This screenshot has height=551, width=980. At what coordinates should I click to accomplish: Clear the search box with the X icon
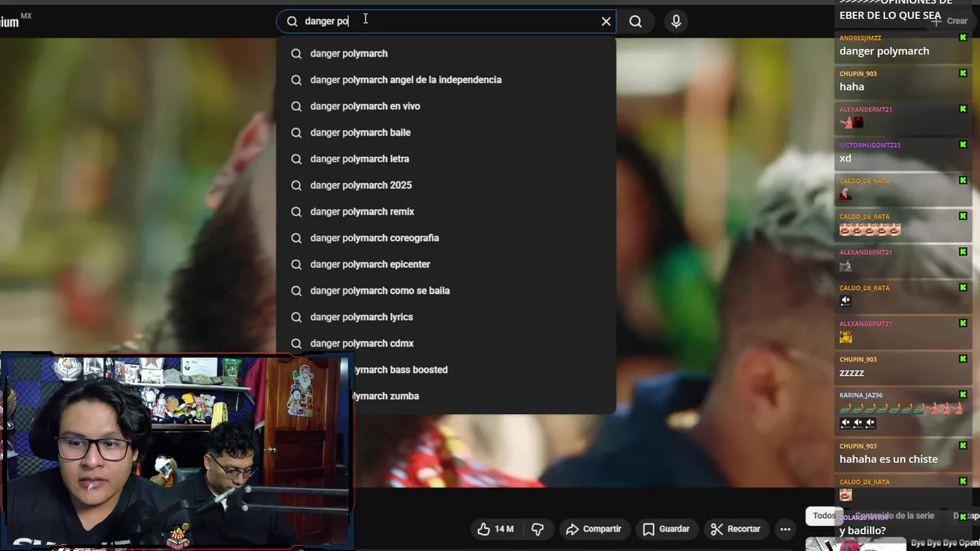[x=606, y=21]
